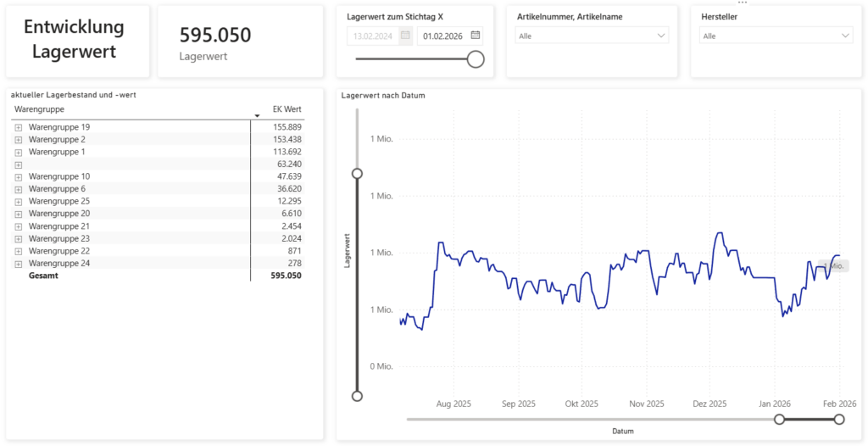
Task: Expand Warengruppe 2 row
Action: [18, 139]
